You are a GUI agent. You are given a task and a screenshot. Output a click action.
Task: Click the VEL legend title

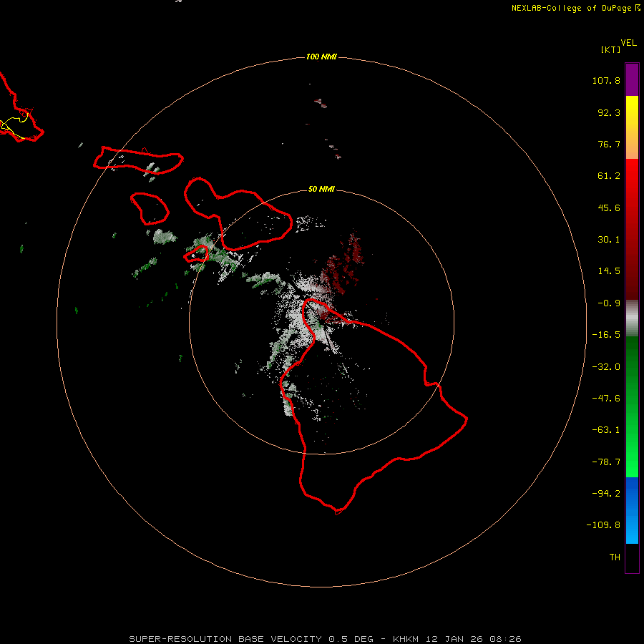click(628, 43)
